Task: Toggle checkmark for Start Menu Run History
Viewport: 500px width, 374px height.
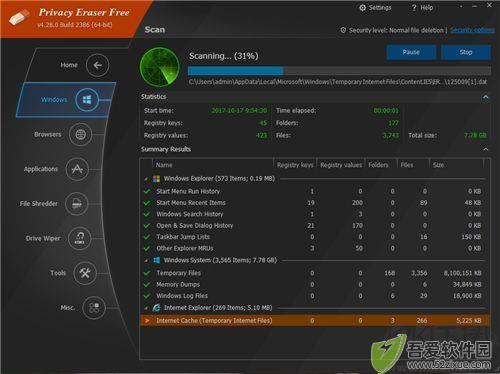Action: [146, 191]
